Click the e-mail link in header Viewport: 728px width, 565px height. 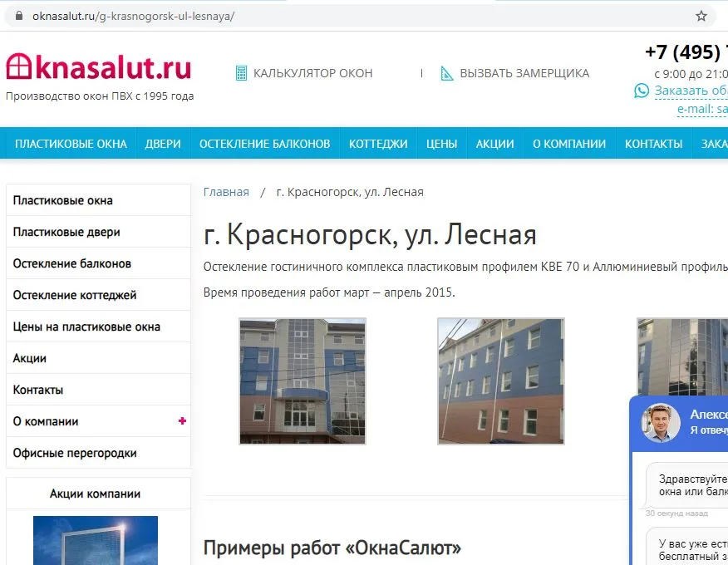[702, 109]
